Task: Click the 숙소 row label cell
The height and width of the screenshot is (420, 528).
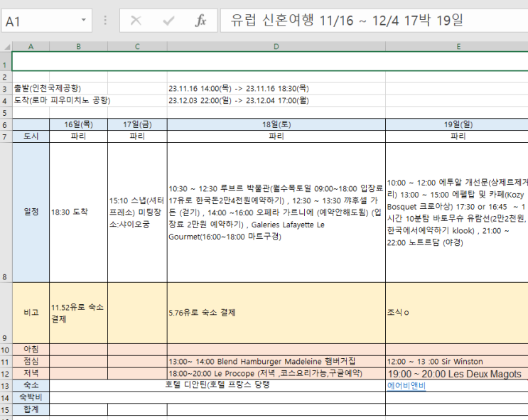Action: tap(31, 385)
